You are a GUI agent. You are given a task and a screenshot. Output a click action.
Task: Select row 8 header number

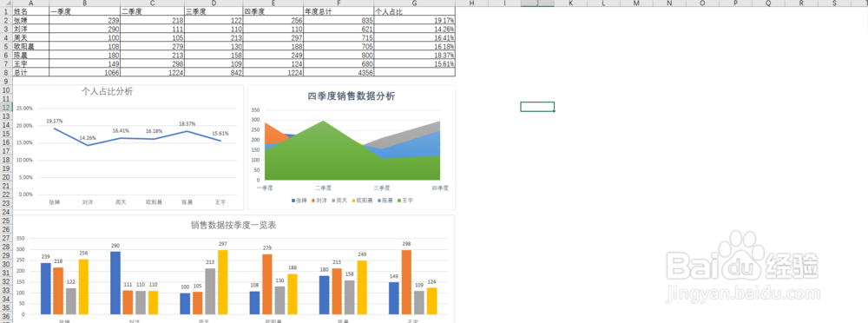pyautogui.click(x=6, y=72)
